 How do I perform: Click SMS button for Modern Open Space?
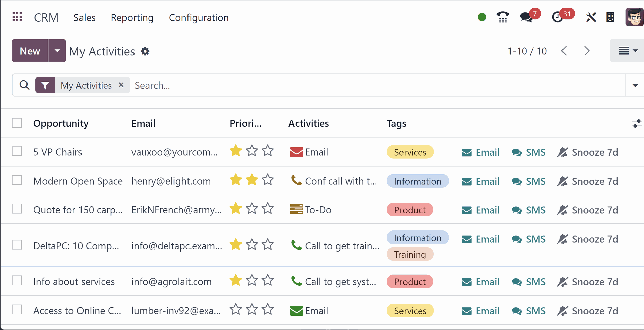529,181
